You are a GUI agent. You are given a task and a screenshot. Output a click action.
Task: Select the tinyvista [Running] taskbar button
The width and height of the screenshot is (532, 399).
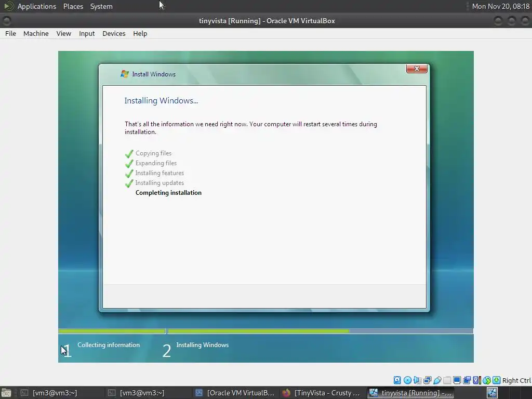(410, 393)
